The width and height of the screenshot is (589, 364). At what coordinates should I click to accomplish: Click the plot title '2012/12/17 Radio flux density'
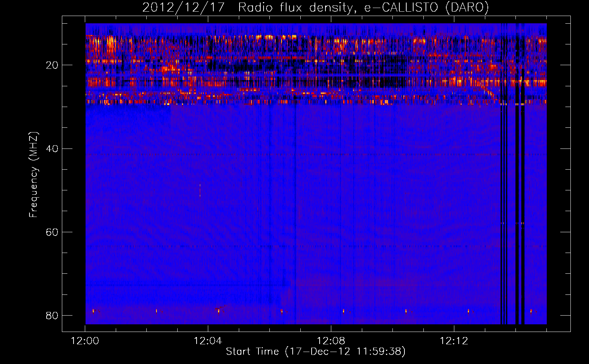tap(315, 7)
